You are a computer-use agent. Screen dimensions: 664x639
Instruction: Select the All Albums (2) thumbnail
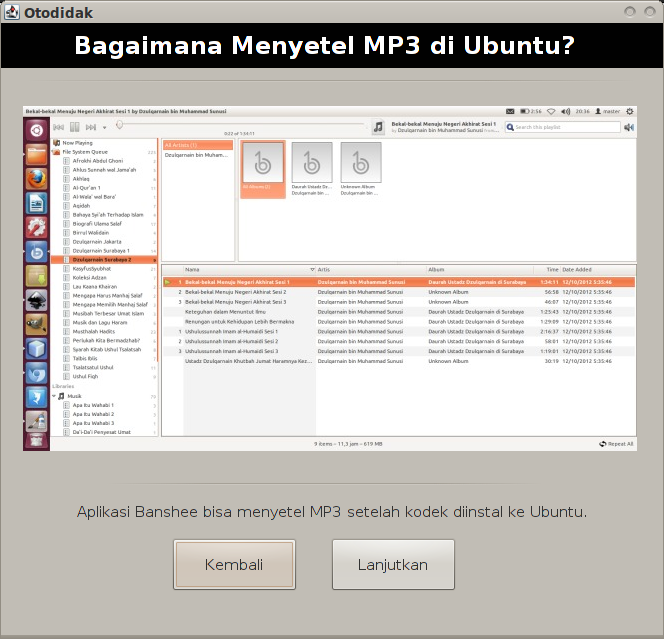click(x=263, y=169)
